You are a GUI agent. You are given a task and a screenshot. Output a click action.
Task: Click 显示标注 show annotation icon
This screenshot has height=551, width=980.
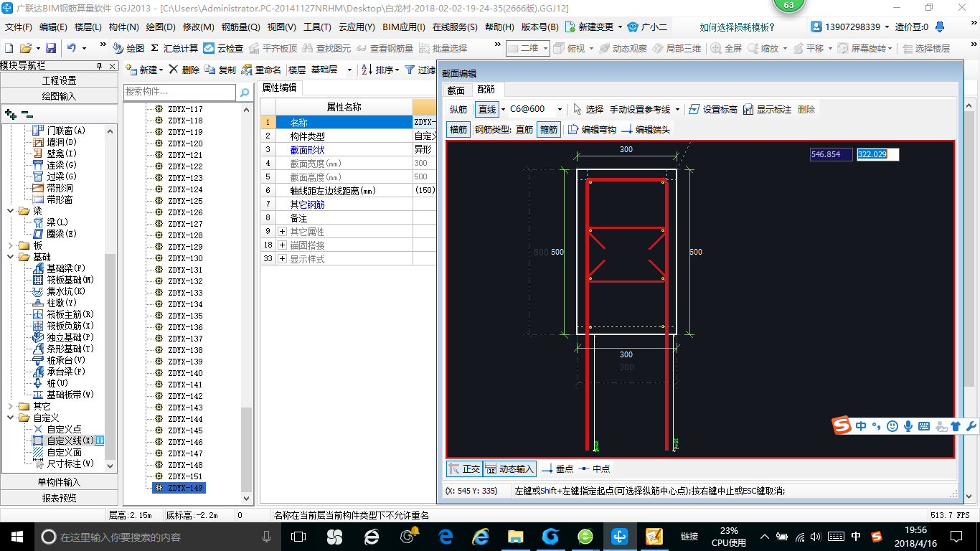(x=767, y=110)
